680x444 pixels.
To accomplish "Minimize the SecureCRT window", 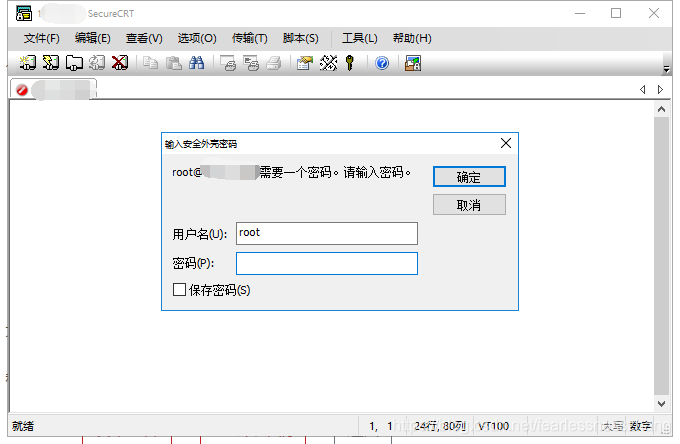I will (580, 13).
